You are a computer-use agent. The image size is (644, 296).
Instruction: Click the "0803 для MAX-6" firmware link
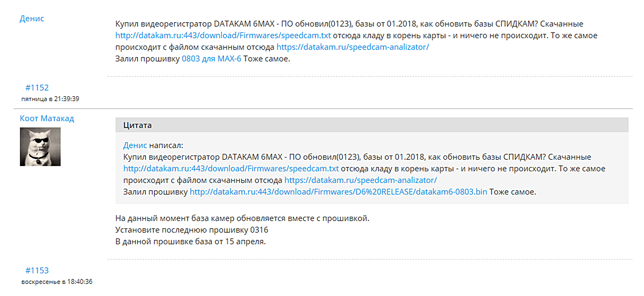[211, 59]
